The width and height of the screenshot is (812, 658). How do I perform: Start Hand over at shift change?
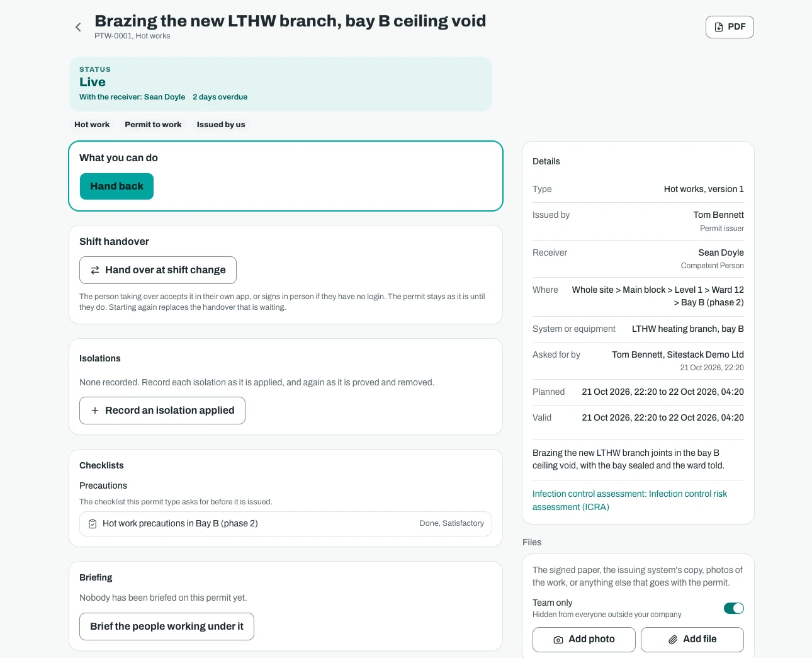[x=158, y=270]
